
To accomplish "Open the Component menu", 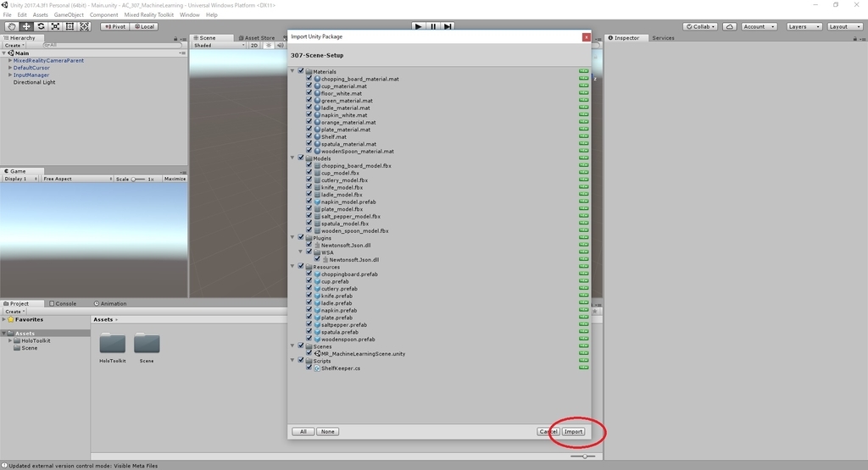I will [103, 15].
